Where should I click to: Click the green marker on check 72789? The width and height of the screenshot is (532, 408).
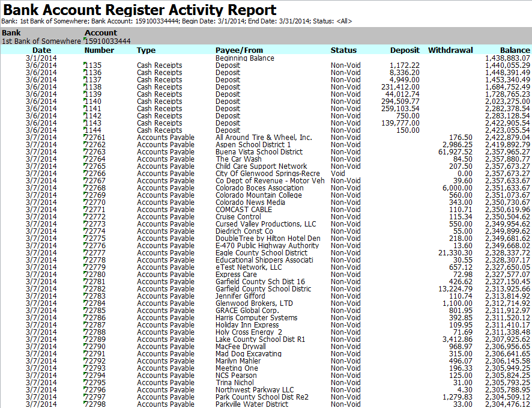pos(86,337)
